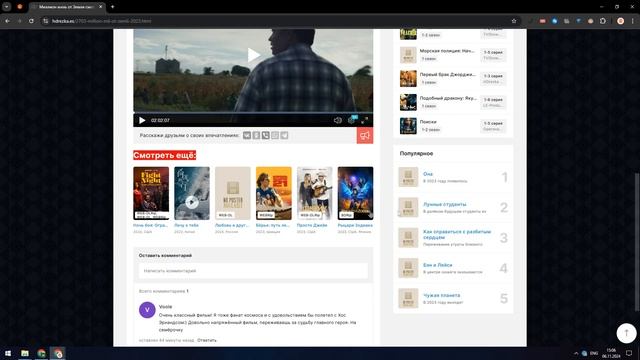
Task: Click the round scroll-to-top arrow button
Action: point(626,333)
